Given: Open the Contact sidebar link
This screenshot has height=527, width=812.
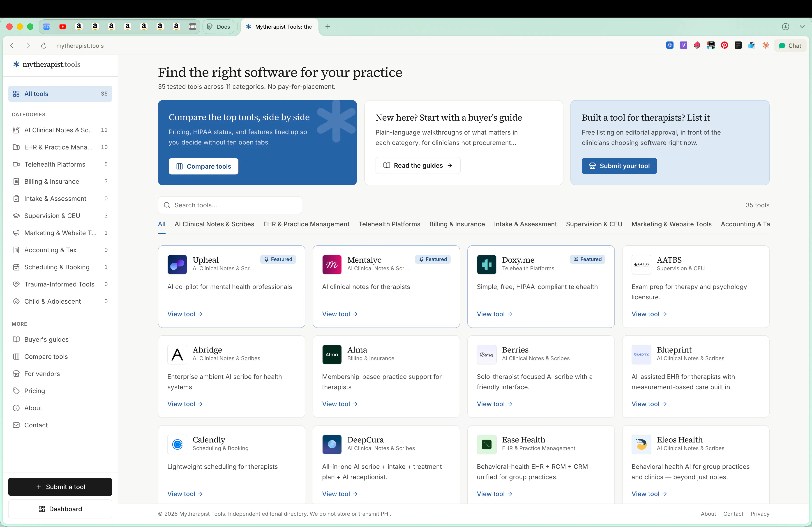Looking at the screenshot, I should [x=60, y=425].
